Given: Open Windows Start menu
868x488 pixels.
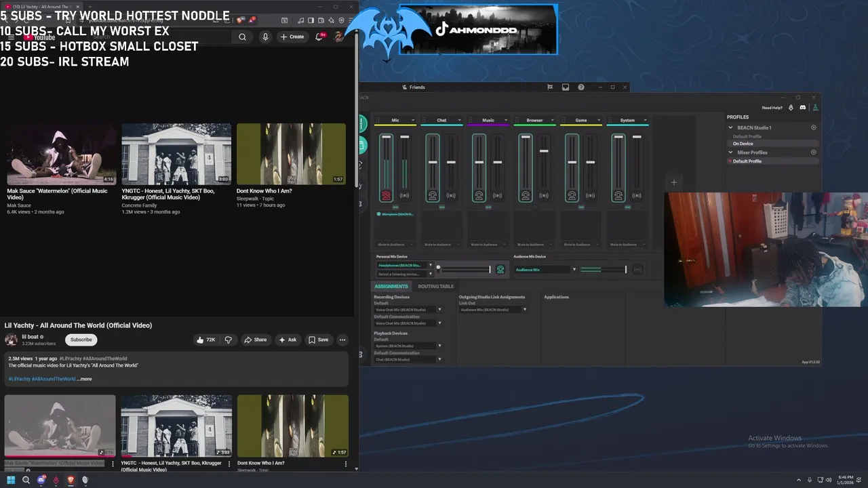Looking at the screenshot, I should click(x=11, y=480).
